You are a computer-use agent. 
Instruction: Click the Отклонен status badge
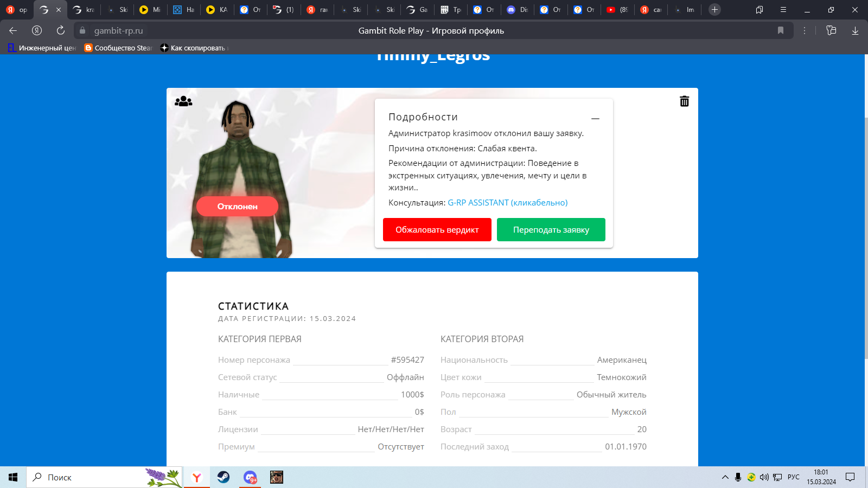point(237,207)
